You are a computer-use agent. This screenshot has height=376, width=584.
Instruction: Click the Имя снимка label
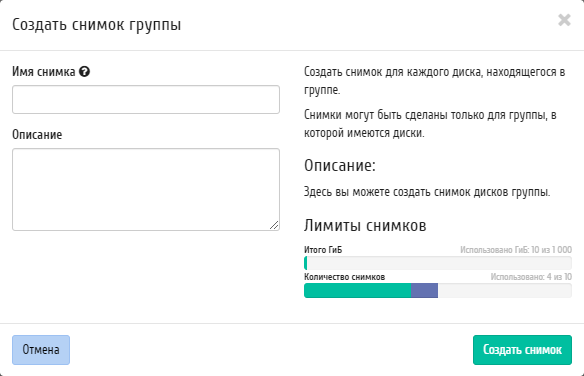pos(44,71)
